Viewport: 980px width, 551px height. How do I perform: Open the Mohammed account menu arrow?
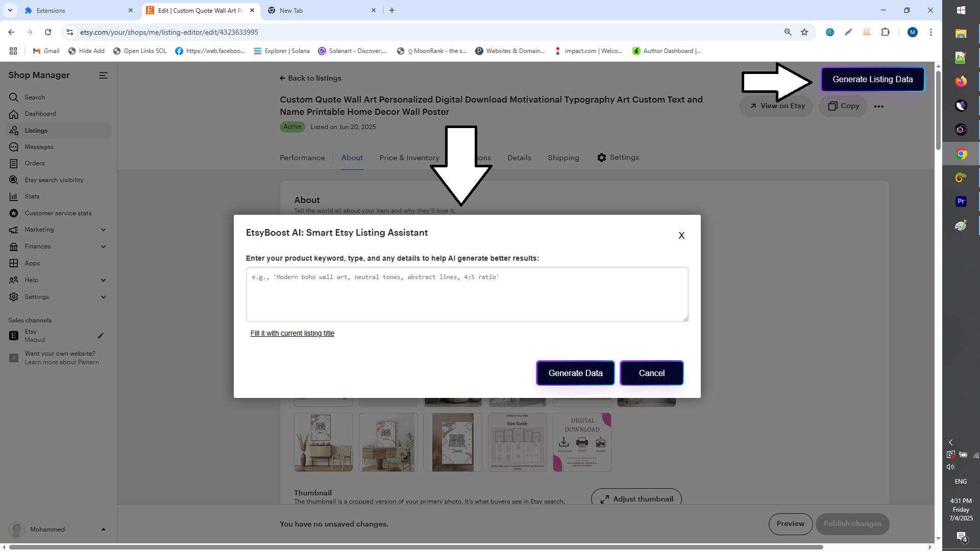coord(103,530)
